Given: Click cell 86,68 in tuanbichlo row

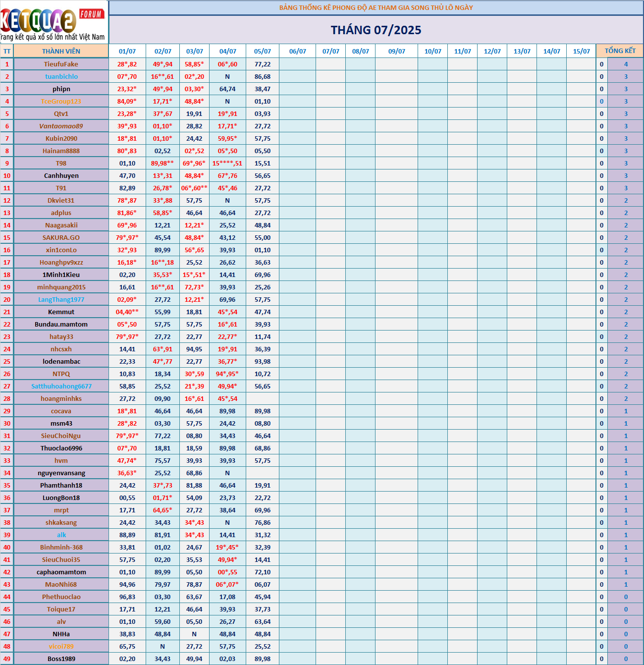Looking at the screenshot, I should coord(263,76).
